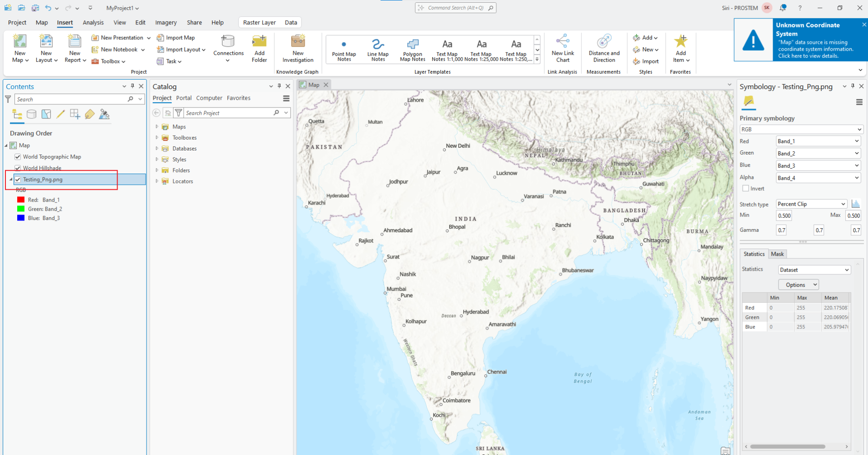Open the Analysis ribbon tab
Screen dimensions: 868x455
click(93, 23)
